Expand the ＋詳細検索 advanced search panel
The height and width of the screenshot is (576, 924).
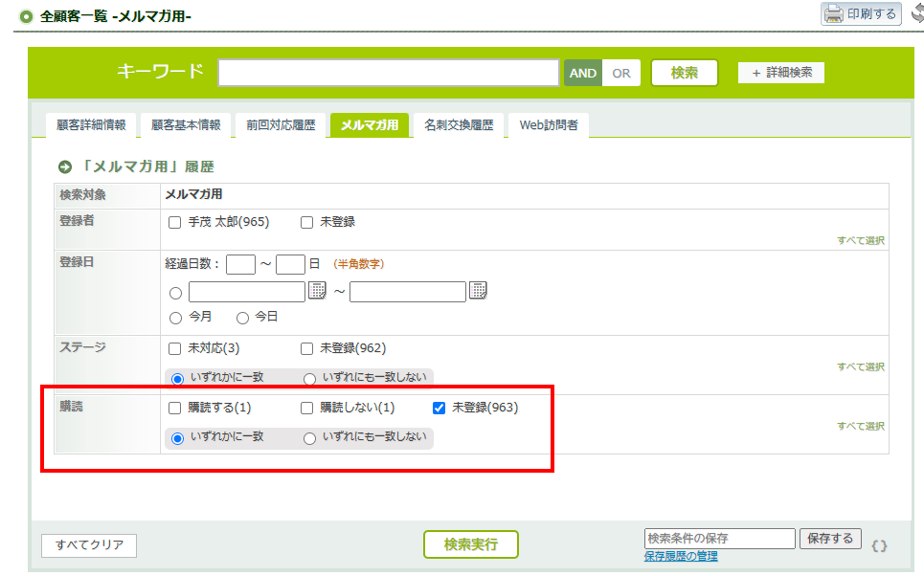pyautogui.click(x=780, y=73)
